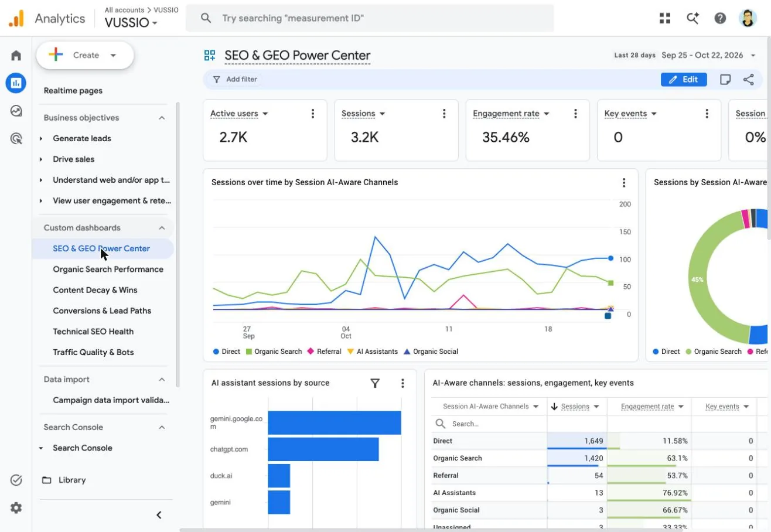Toggle AI Assistants series in line chart legend
771x532 pixels.
[372, 352]
